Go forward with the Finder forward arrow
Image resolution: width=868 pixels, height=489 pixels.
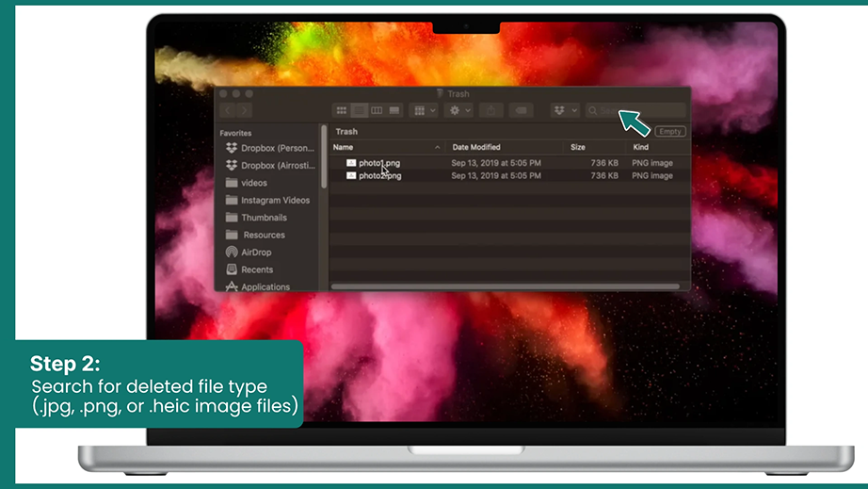click(244, 110)
